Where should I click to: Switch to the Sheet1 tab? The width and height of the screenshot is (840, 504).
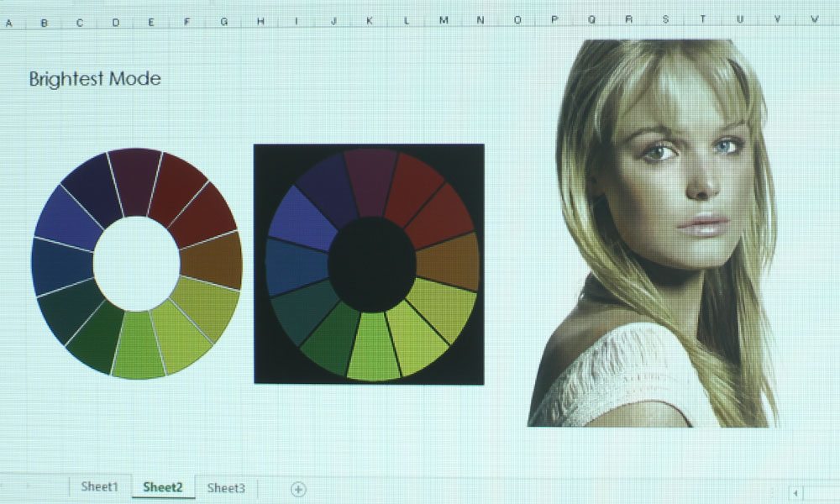point(99,487)
